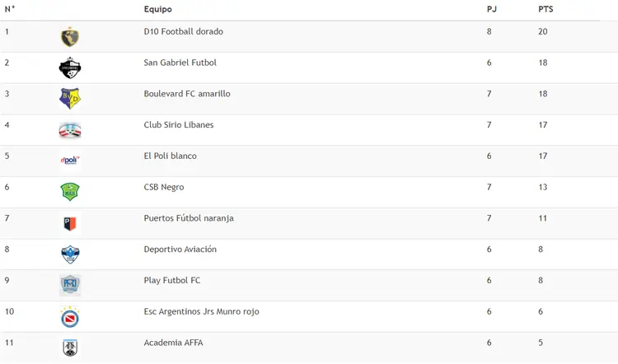The height and width of the screenshot is (364, 618).
Task: Sort standings by the PTS column header
Action: coord(545,9)
